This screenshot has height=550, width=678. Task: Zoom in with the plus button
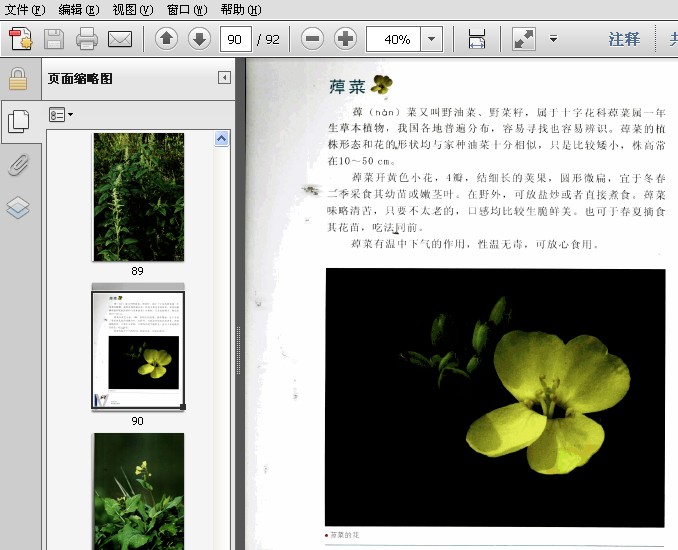(x=345, y=39)
